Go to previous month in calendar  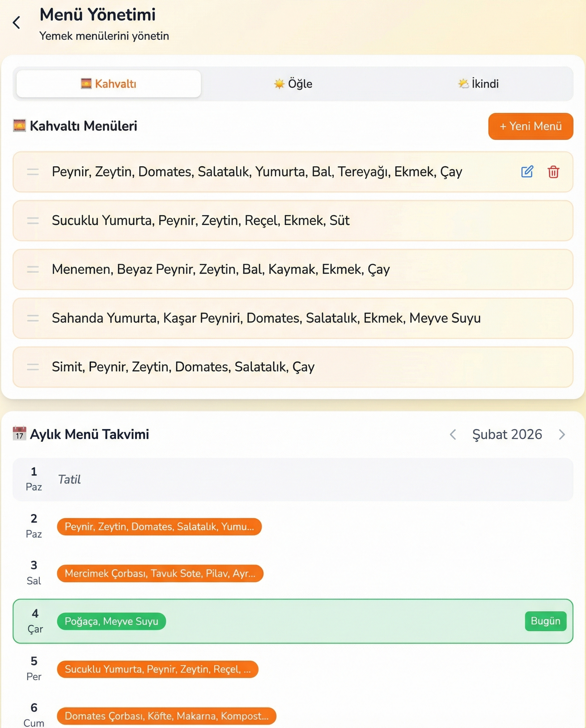(x=453, y=434)
